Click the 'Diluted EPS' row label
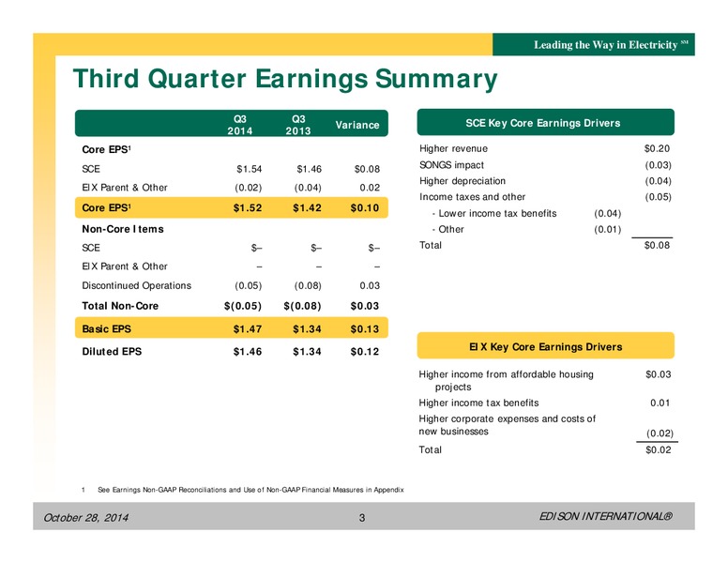This screenshot has width=728, height=563. click(x=112, y=352)
